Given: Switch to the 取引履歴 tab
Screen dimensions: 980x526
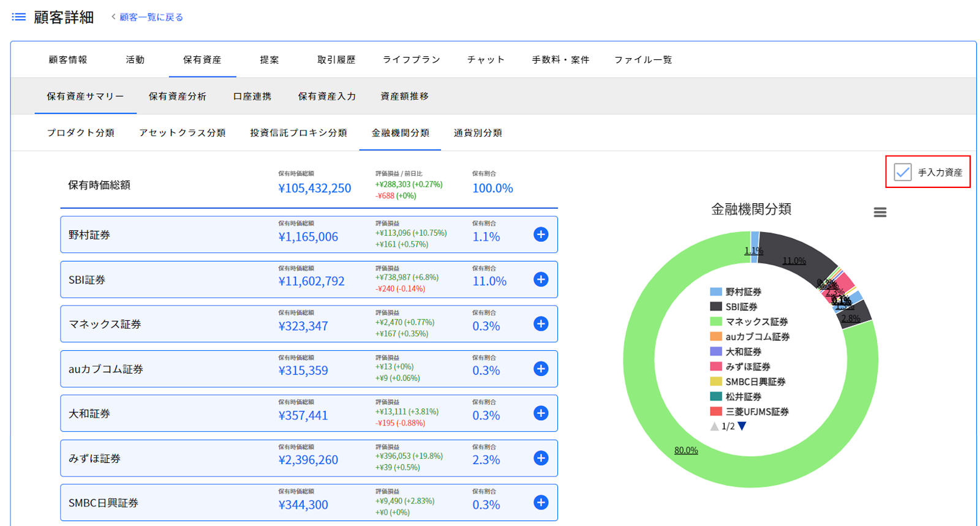Looking at the screenshot, I should click(x=336, y=59).
